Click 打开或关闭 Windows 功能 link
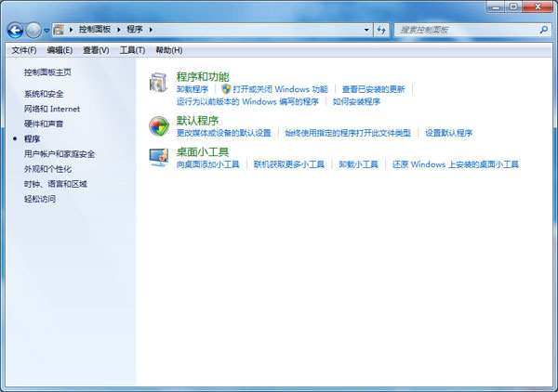Image resolution: width=558 pixels, height=392 pixels. coord(281,89)
